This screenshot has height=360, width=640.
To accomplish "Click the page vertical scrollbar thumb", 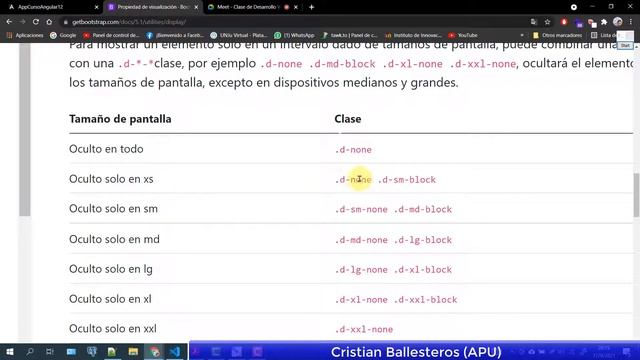I will click(636, 195).
